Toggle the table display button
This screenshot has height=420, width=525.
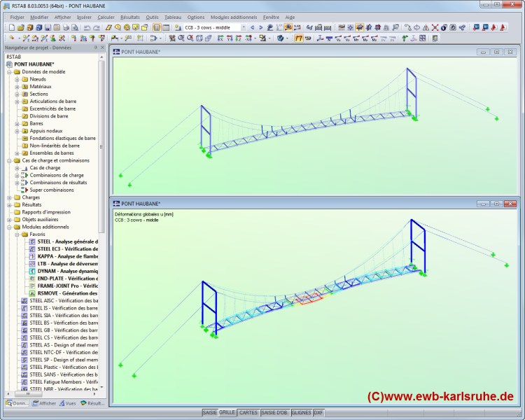pos(166,27)
